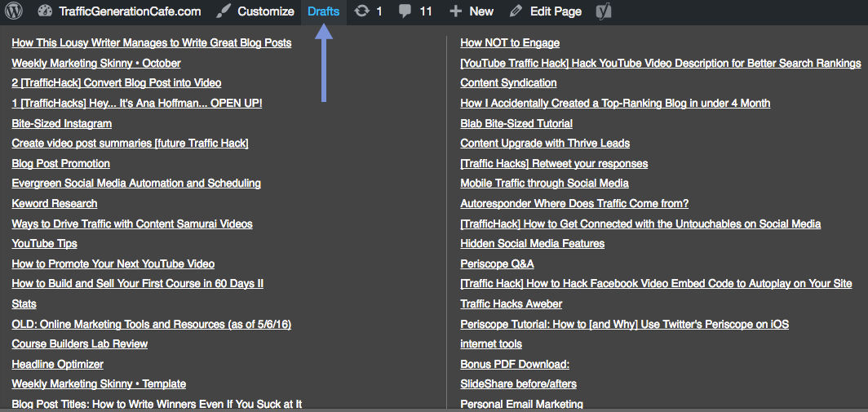The width and height of the screenshot is (868, 412).
Task: Click the dashboard gauge icon beside site name
Action: click(45, 11)
